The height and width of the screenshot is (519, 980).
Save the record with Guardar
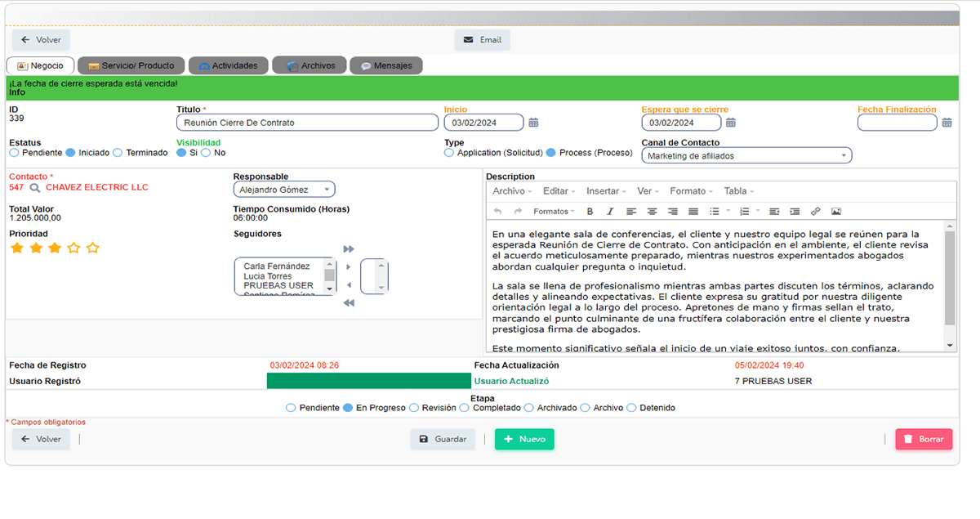click(443, 439)
